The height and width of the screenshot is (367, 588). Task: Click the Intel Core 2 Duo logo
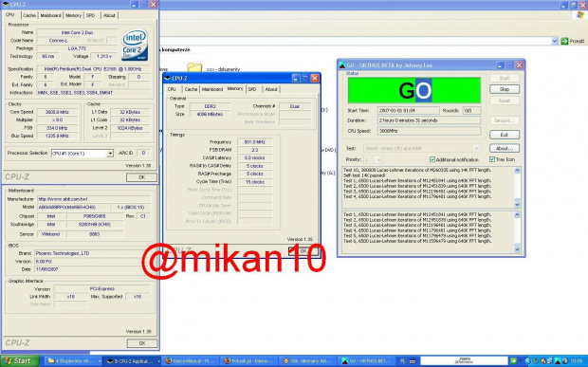[x=135, y=46]
